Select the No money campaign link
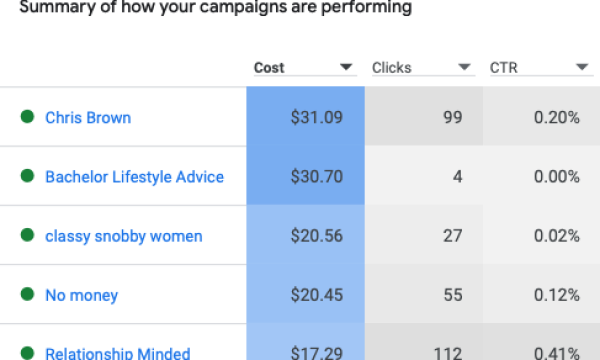Image resolution: width=600 pixels, height=360 pixels. pos(82,295)
